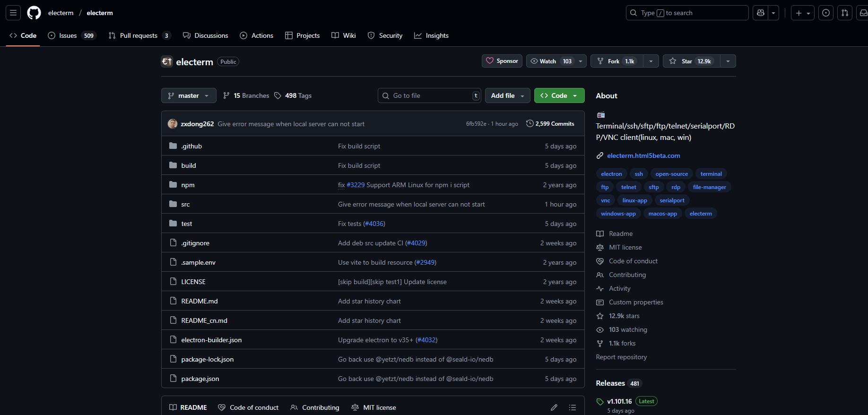
Task: Click the 1.1k forks icon in About
Action: [x=600, y=343]
